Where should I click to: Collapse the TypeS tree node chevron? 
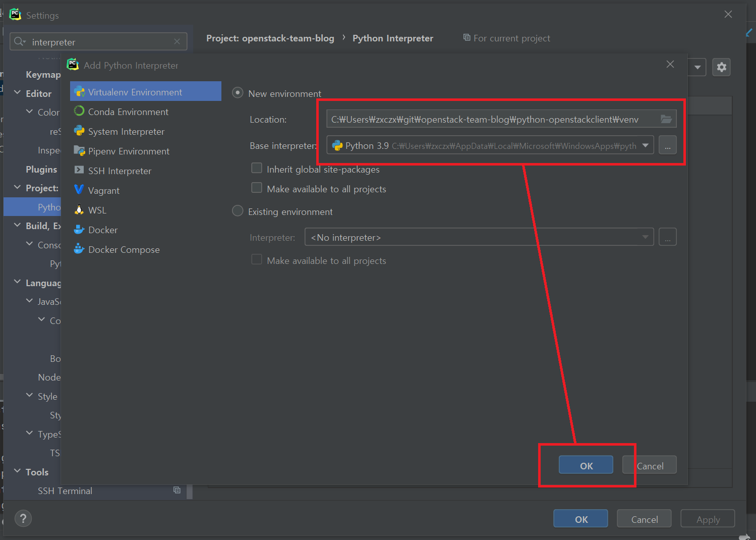[x=30, y=434]
